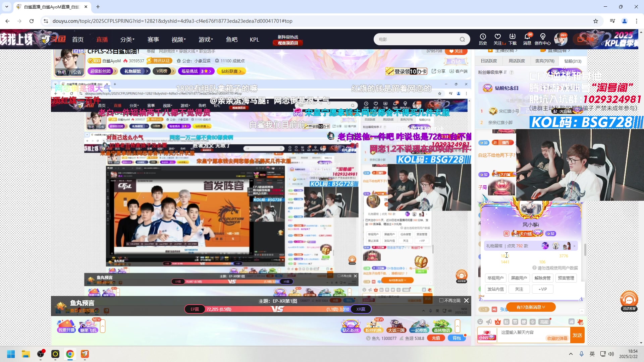Click the user avatar in the header
Screen dimensions: 644x362
560,39
